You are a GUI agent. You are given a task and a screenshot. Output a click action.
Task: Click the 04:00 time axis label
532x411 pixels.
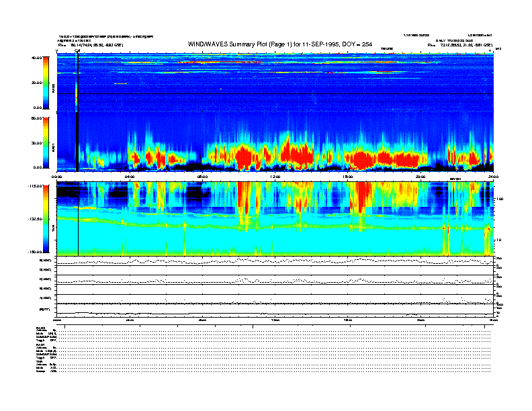[130, 177]
